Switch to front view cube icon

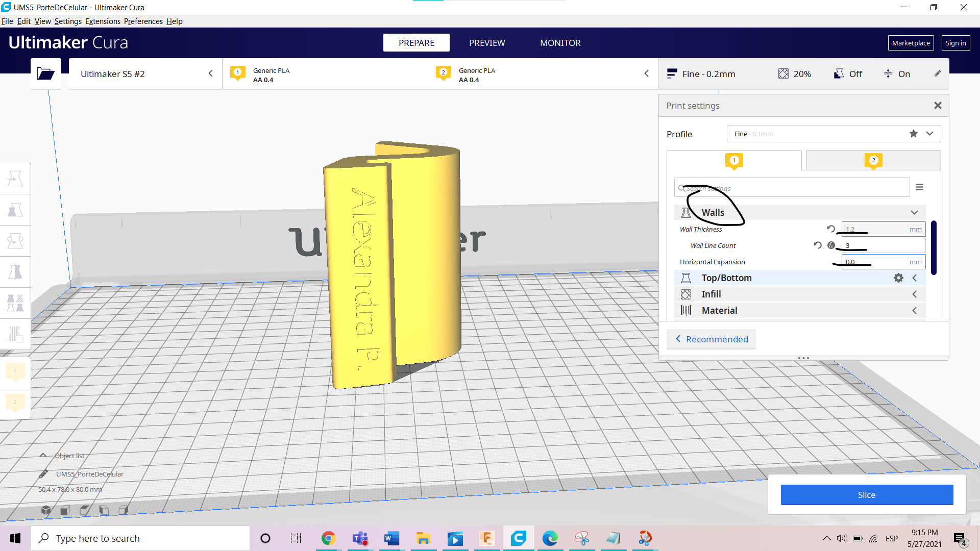65,510
